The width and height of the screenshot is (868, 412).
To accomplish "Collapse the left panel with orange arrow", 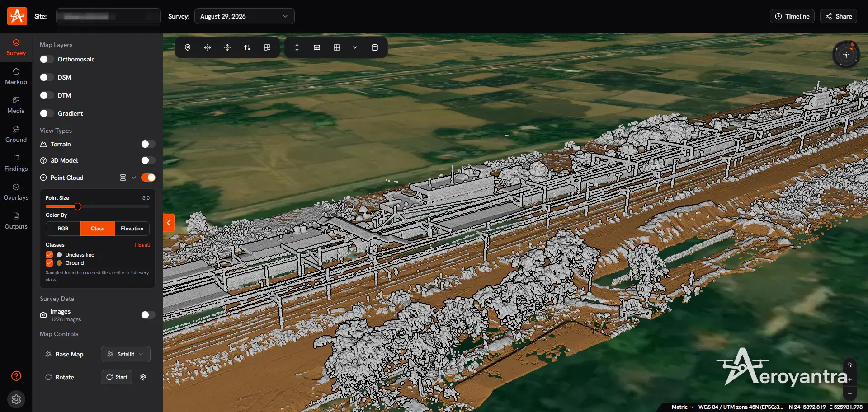I will (x=169, y=223).
